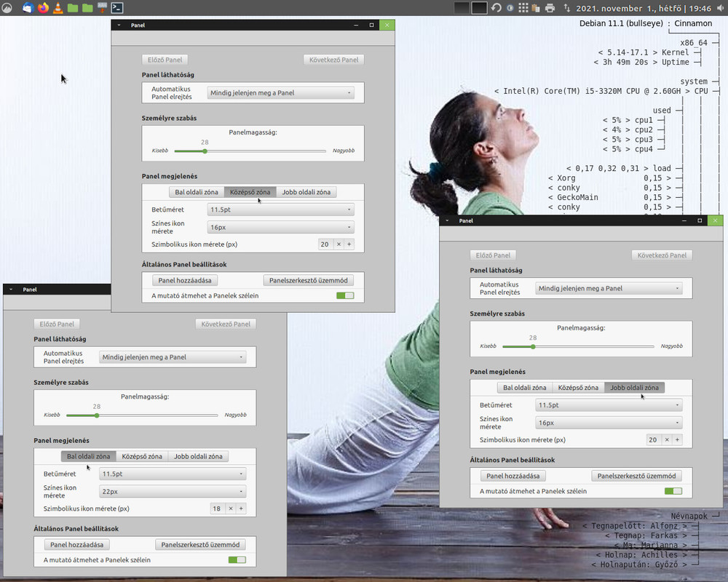The image size is (728, 582).
Task: Open Betűméret dropdown in lower-left Panel window
Action: pyautogui.click(x=173, y=474)
